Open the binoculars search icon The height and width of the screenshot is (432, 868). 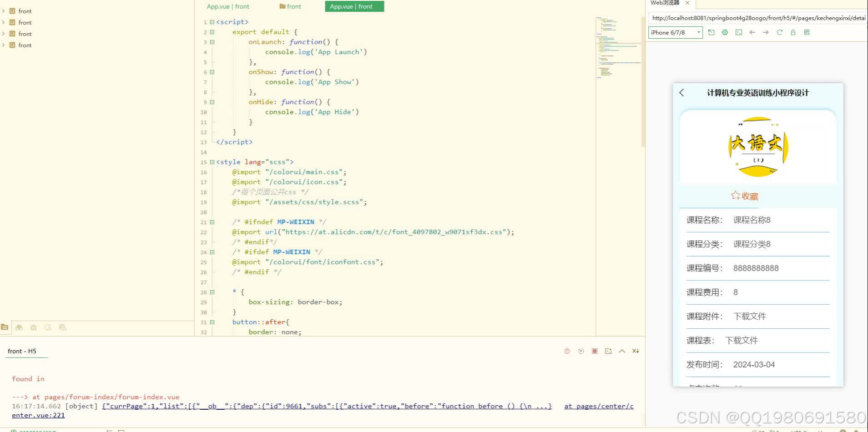(x=19, y=327)
